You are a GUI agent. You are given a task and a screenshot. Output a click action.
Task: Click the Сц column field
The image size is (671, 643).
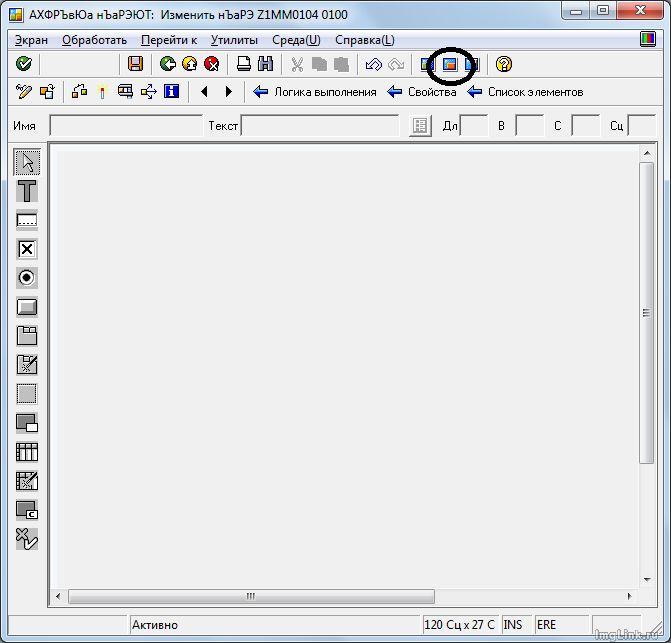641,126
